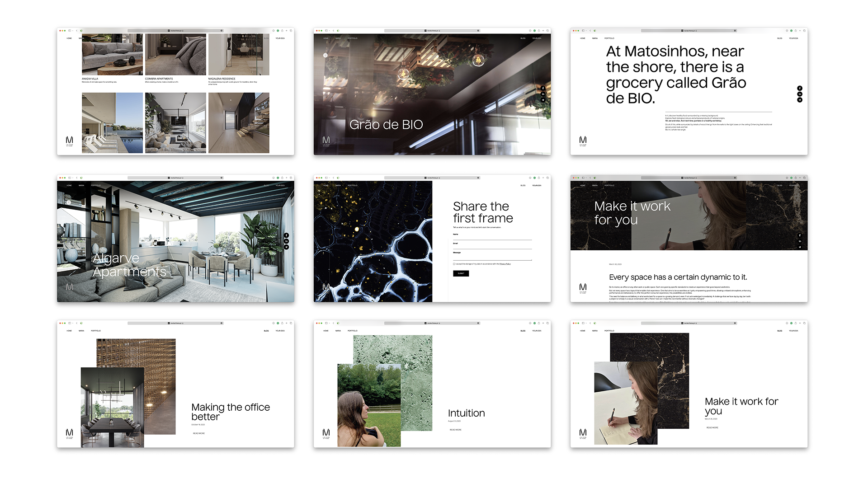This screenshot has height=488, width=868.
Task: Open new tab plus icon in Matosinhos window
Action: tap(800, 31)
